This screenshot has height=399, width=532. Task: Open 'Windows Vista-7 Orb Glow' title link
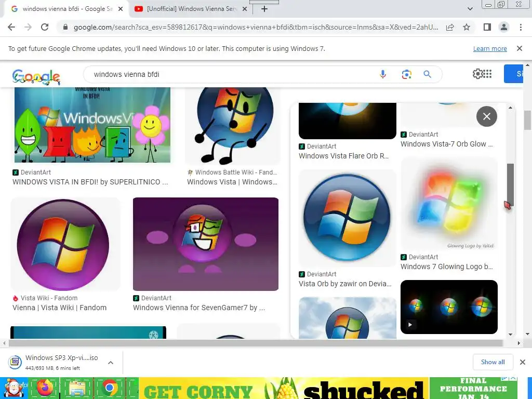pyautogui.click(x=447, y=144)
